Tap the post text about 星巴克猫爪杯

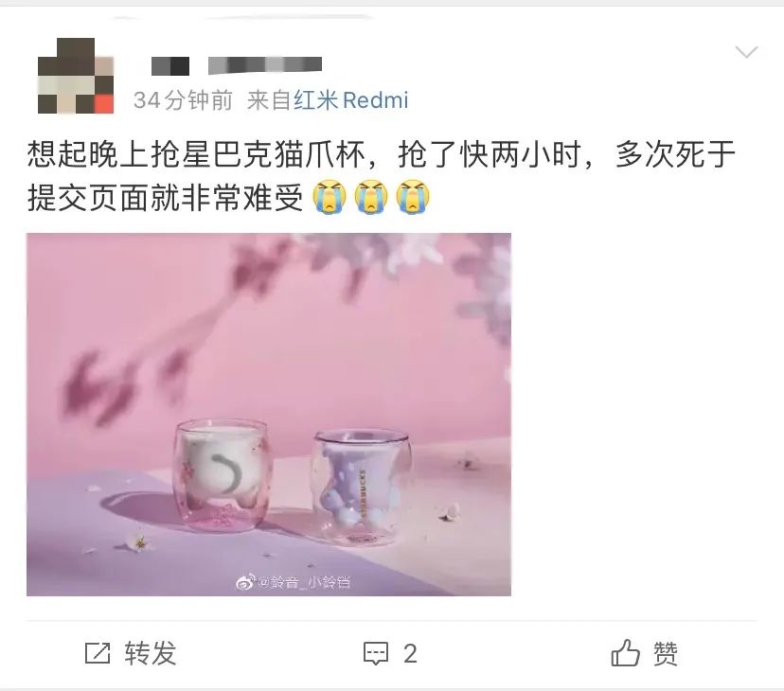381,175
